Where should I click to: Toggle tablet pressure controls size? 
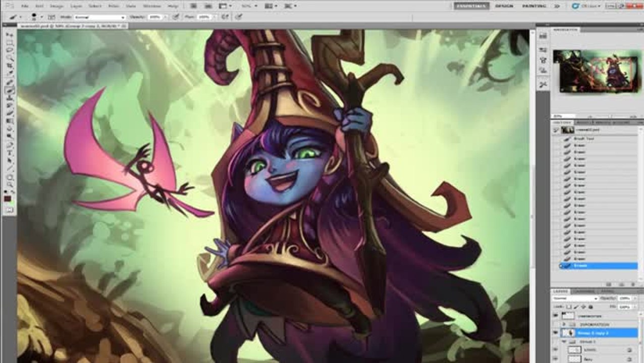click(x=238, y=17)
